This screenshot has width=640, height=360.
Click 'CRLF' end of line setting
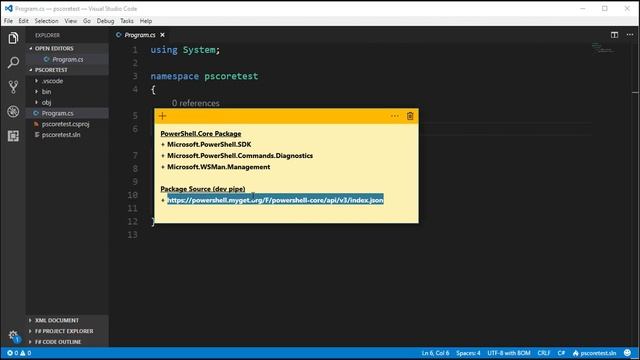coord(544,353)
